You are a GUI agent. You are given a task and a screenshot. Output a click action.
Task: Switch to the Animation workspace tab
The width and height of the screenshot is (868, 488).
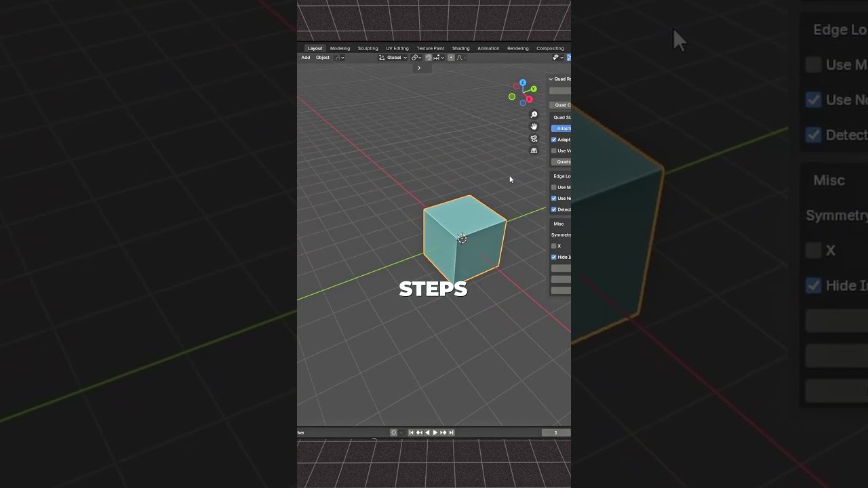tap(488, 48)
